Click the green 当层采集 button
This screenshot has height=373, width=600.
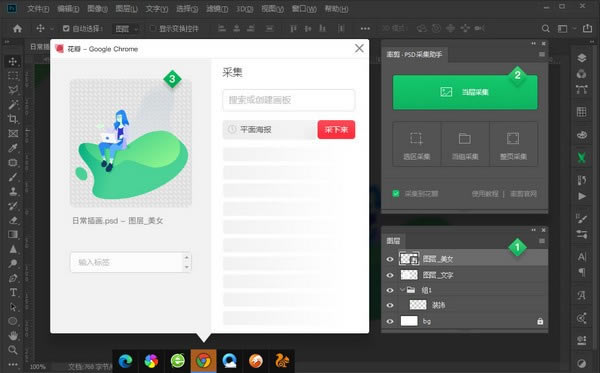click(465, 92)
